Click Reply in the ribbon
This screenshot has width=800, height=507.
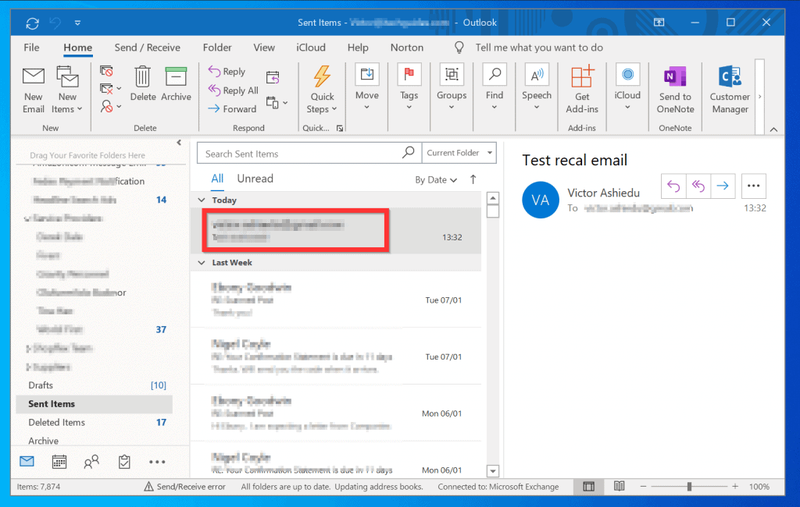tap(227, 71)
